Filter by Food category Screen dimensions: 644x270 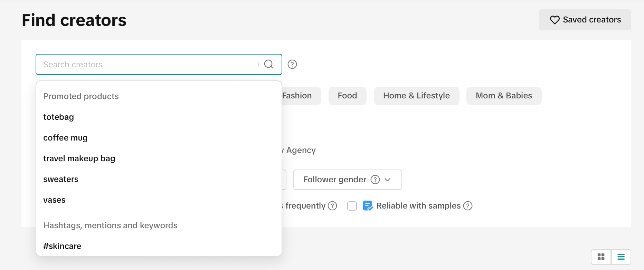click(x=347, y=96)
